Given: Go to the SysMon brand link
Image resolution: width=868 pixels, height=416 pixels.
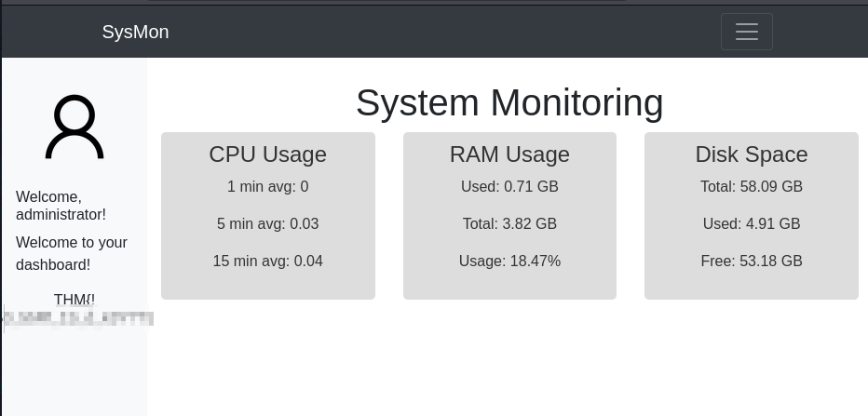Looking at the screenshot, I should (x=135, y=32).
